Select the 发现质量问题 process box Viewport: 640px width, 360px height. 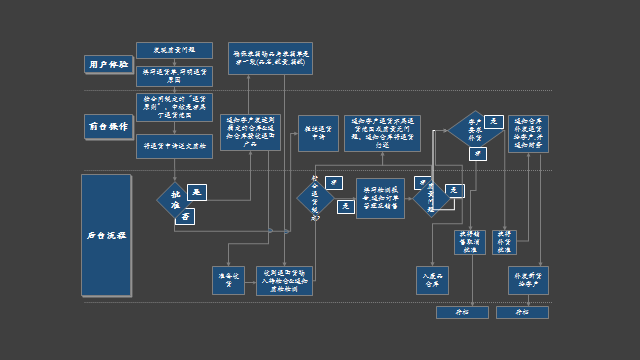pos(174,50)
